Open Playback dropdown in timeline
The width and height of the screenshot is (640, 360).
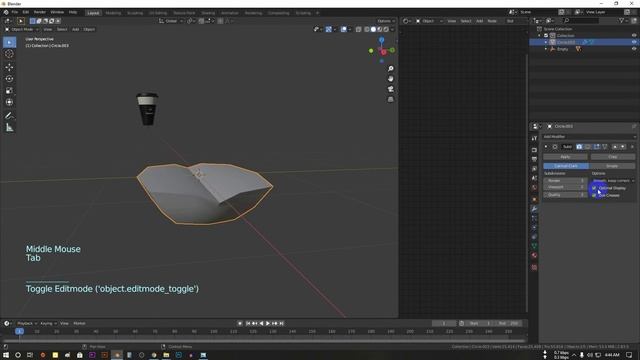[x=27, y=323]
